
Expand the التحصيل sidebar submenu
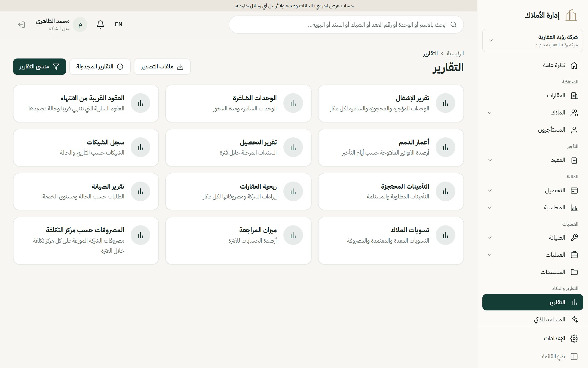490,191
